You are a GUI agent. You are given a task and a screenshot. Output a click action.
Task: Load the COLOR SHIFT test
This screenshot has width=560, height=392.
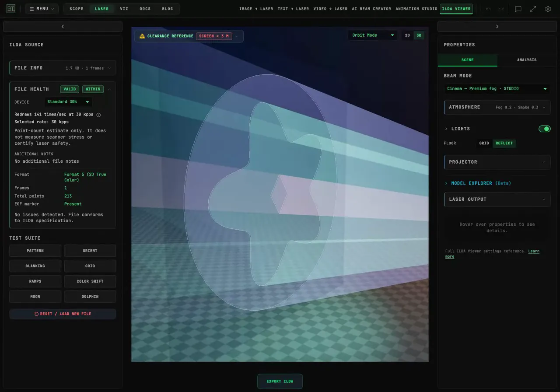point(90,281)
